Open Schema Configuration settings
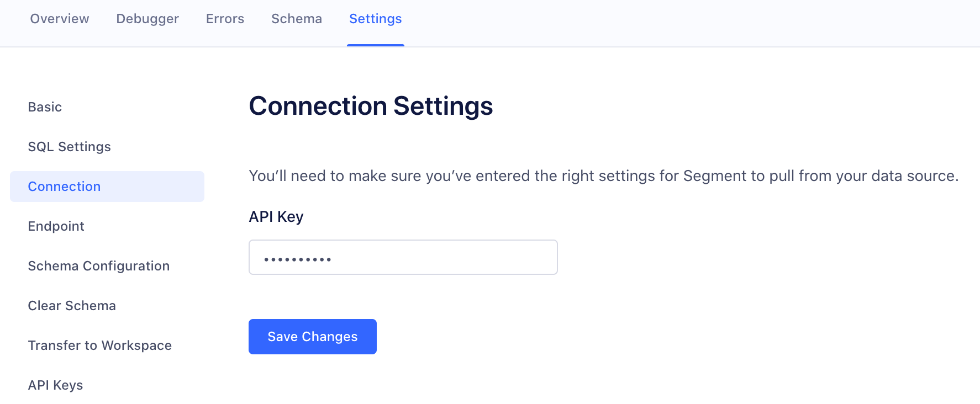The width and height of the screenshot is (980, 404). click(99, 265)
